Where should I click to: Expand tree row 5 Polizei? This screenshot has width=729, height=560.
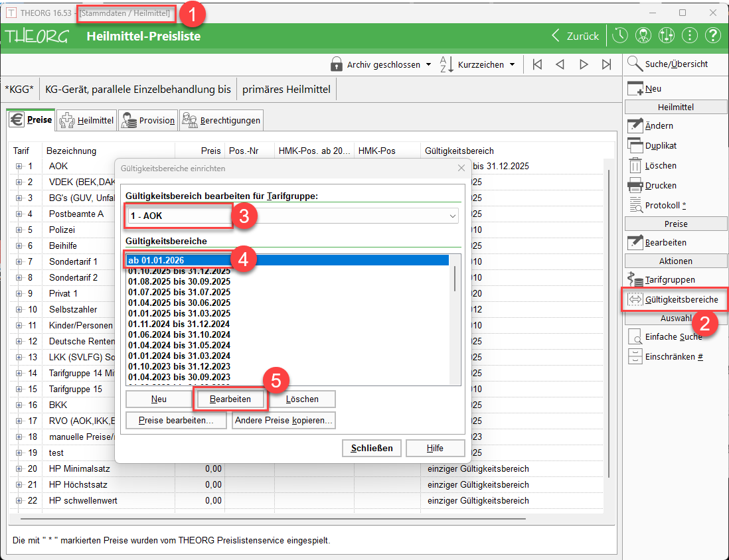[19, 230]
